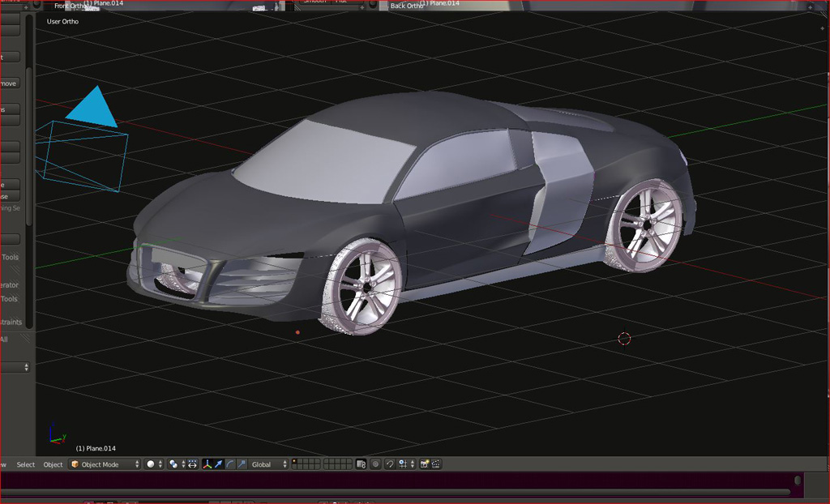This screenshot has width=830, height=504.
Task: Toggle the snap magnet icon
Action: (x=390, y=464)
